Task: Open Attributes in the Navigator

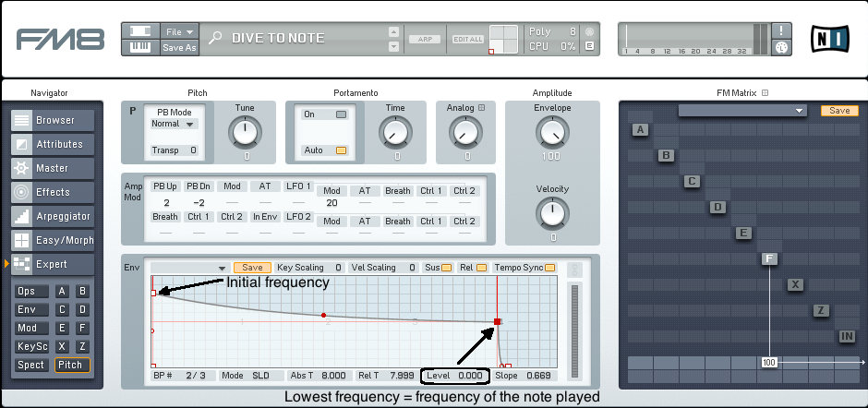Action: (53, 144)
